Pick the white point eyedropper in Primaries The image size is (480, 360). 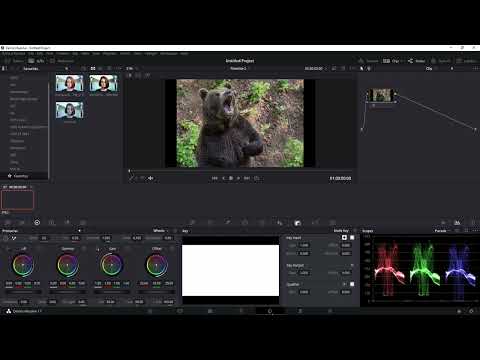14,238
